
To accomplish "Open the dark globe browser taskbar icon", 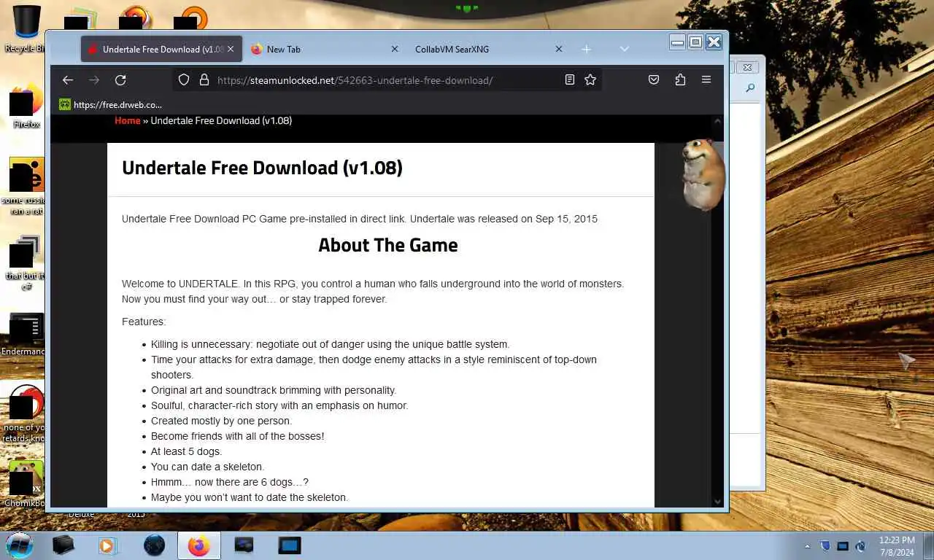I will (154, 545).
